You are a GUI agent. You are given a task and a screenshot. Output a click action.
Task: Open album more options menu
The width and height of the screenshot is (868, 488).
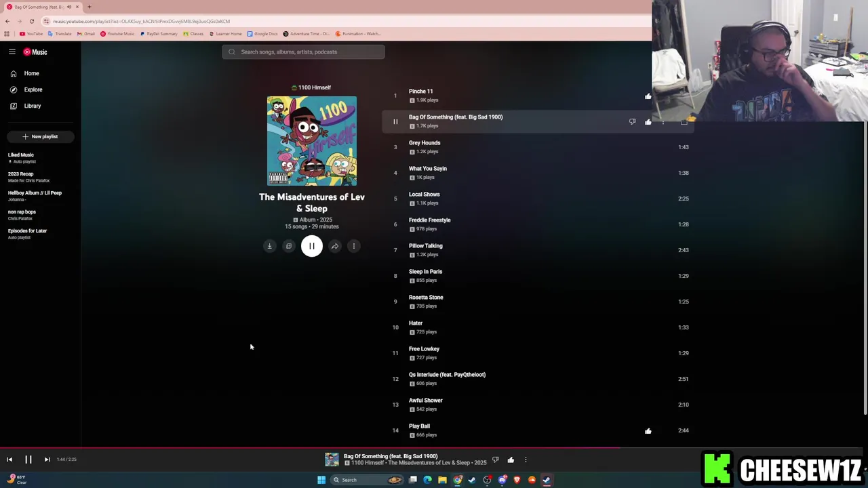(x=354, y=246)
